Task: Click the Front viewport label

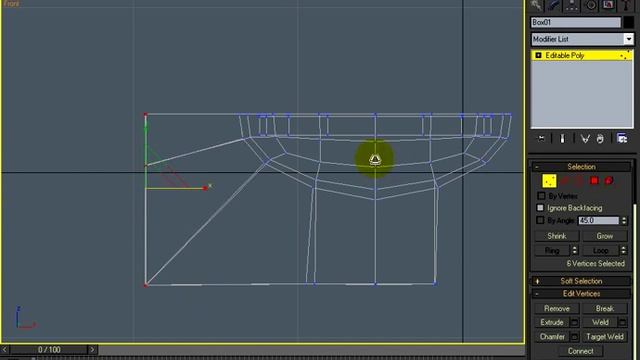Action: click(x=11, y=3)
